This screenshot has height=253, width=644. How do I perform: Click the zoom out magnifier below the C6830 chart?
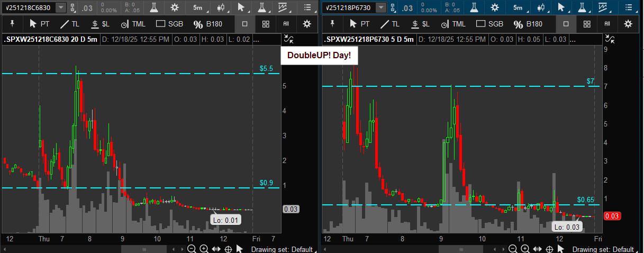click(x=192, y=249)
